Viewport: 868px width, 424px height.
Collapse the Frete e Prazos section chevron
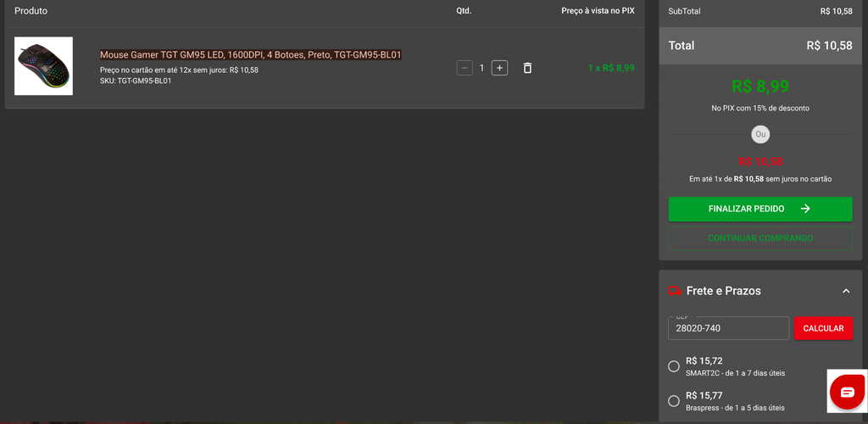coord(845,291)
